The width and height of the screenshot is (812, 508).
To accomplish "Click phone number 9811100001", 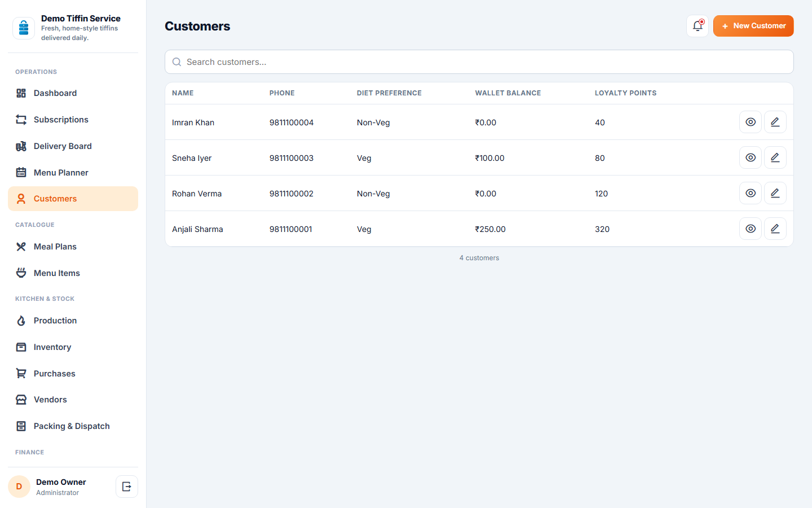I will [x=291, y=229].
